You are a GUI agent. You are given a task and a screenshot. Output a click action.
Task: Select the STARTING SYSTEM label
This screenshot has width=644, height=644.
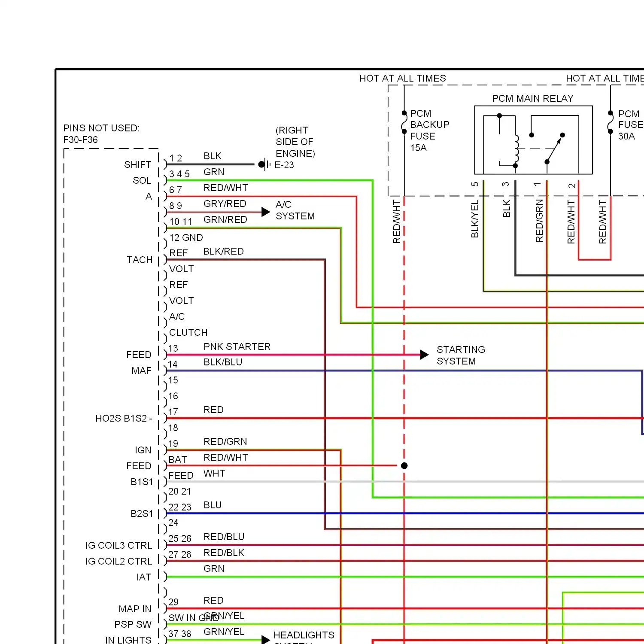tap(461, 355)
